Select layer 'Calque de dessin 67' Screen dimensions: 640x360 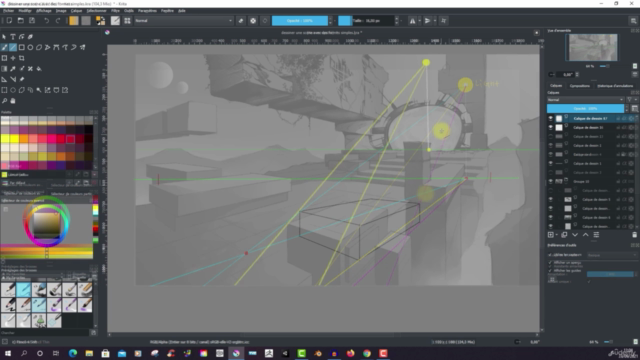(x=590, y=118)
